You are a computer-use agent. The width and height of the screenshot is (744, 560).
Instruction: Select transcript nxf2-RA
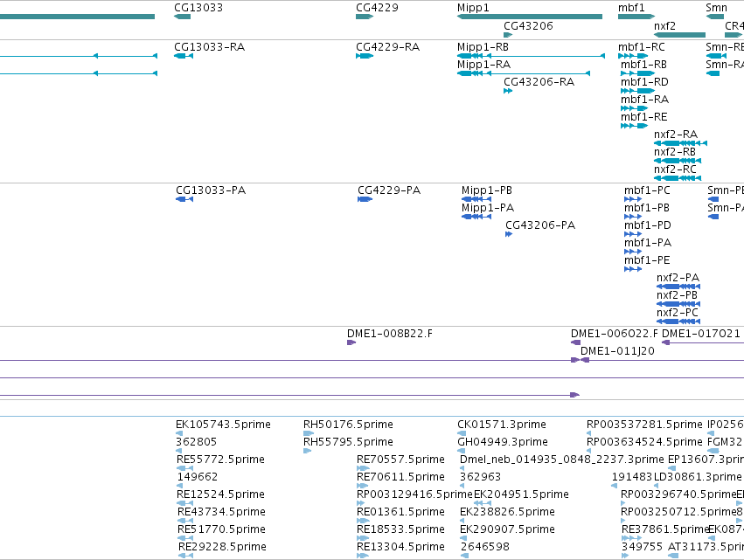(x=676, y=135)
